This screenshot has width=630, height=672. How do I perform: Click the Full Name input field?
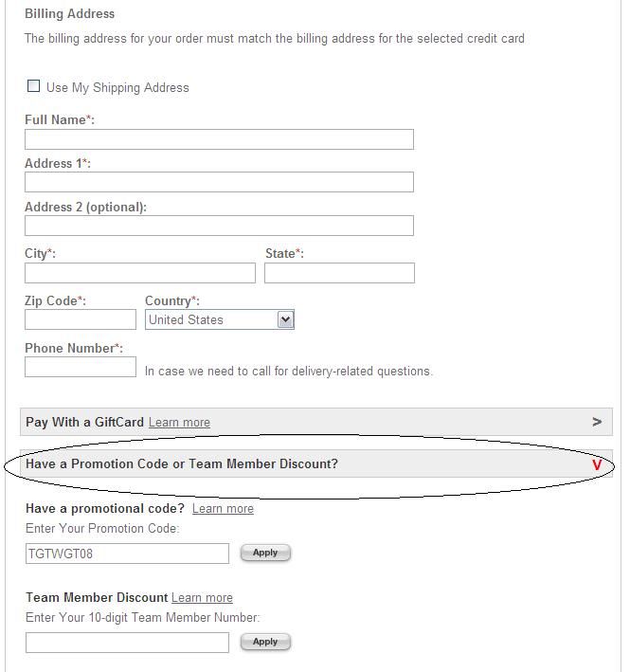tap(219, 139)
